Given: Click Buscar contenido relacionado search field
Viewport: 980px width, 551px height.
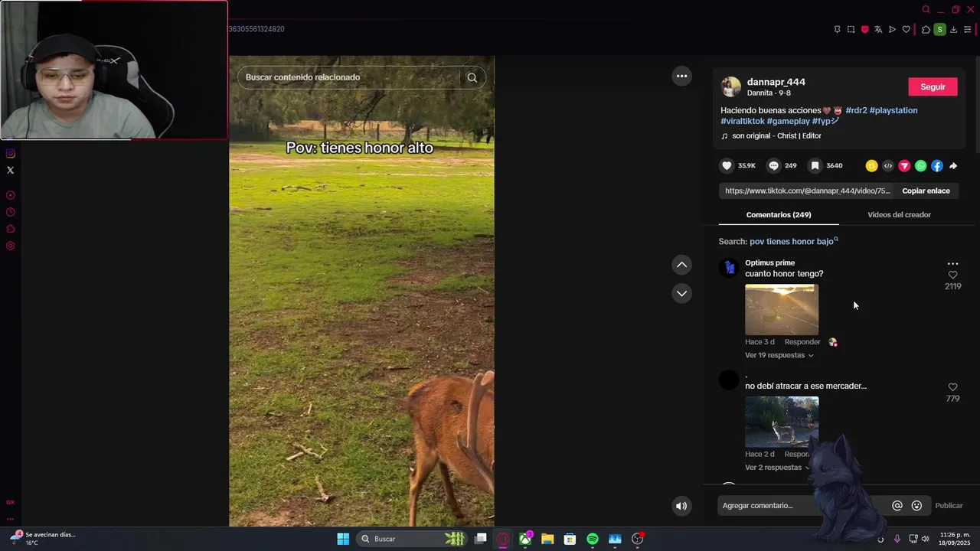Looking at the screenshot, I should 351,77.
